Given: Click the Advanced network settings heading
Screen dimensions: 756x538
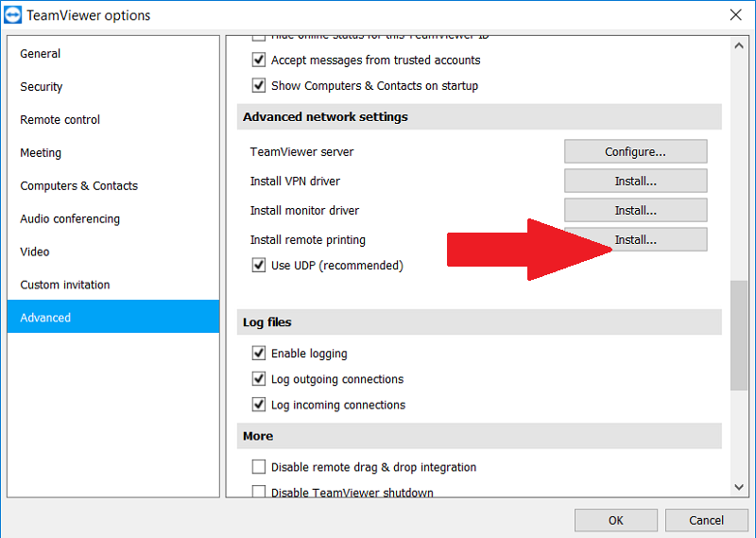Looking at the screenshot, I should pos(325,116).
